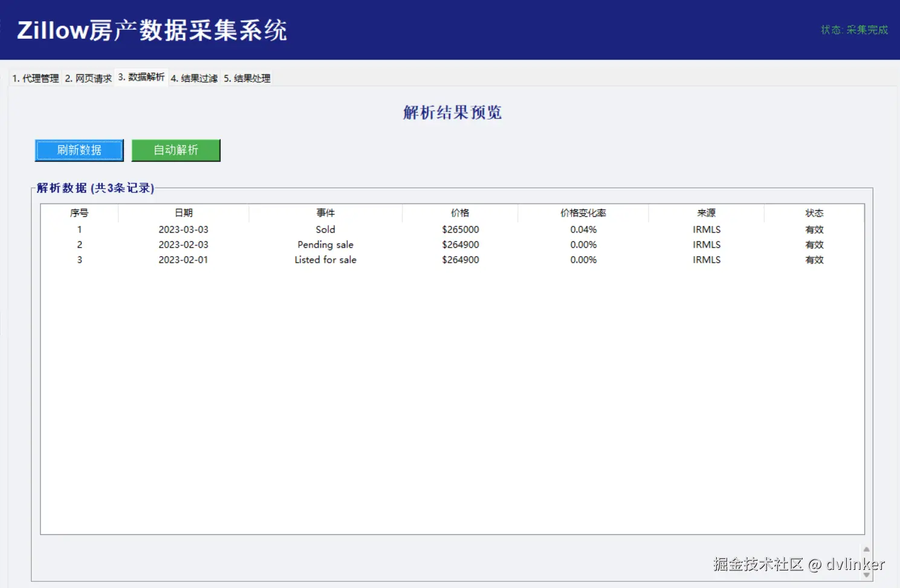Click the Listed for sale cell
This screenshot has height=588, width=900.
point(325,260)
